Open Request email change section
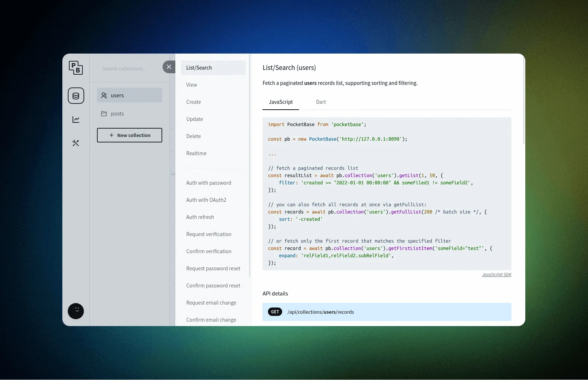This screenshot has height=380, width=588. (213, 303)
